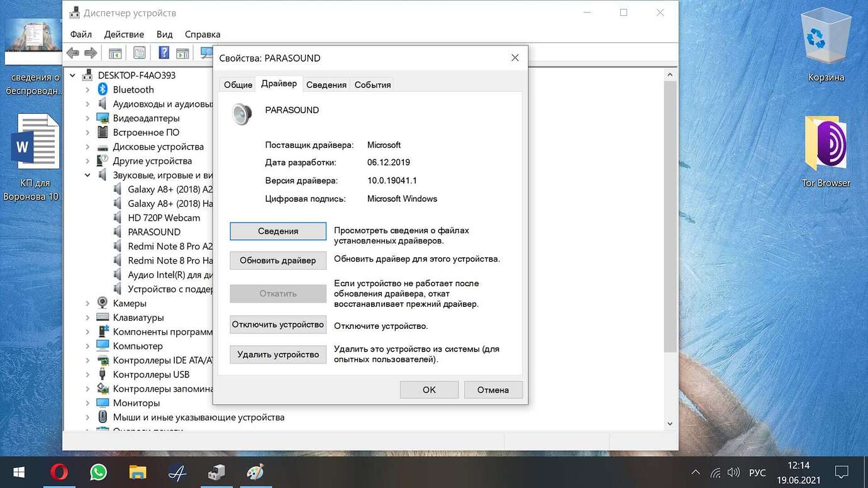Click the device list vertical scrollbar down arrow

670,424
